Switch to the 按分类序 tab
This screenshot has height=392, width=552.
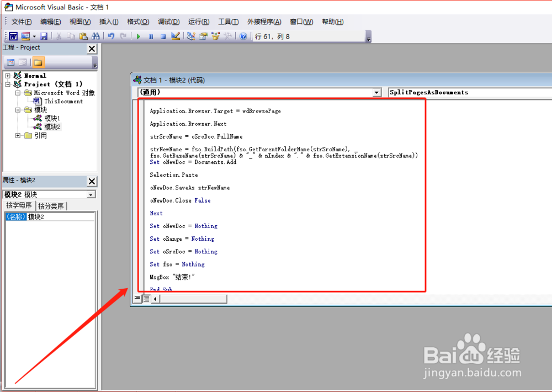click(x=51, y=206)
